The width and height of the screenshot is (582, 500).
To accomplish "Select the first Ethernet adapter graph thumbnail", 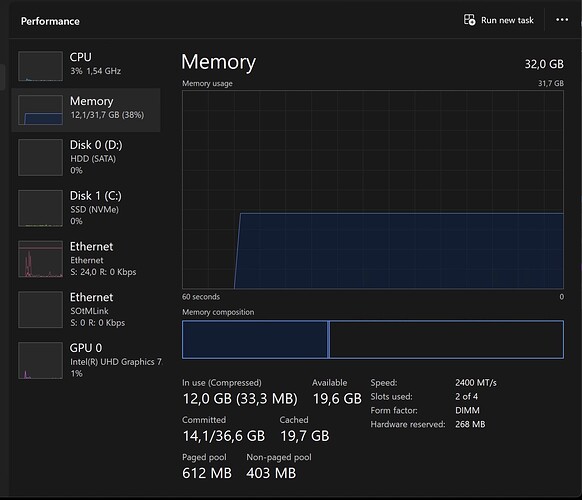I will pos(40,259).
